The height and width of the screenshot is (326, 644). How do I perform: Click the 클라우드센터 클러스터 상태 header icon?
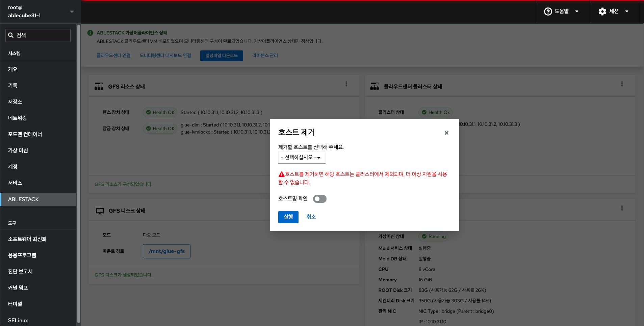375,87
